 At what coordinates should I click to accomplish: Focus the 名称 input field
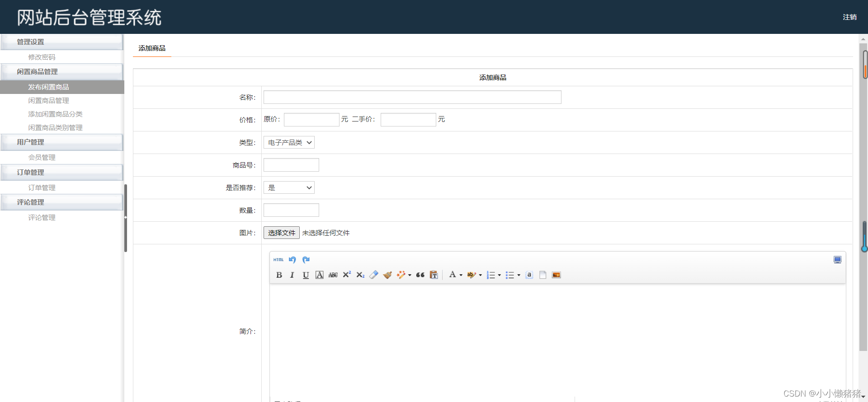pyautogui.click(x=412, y=97)
